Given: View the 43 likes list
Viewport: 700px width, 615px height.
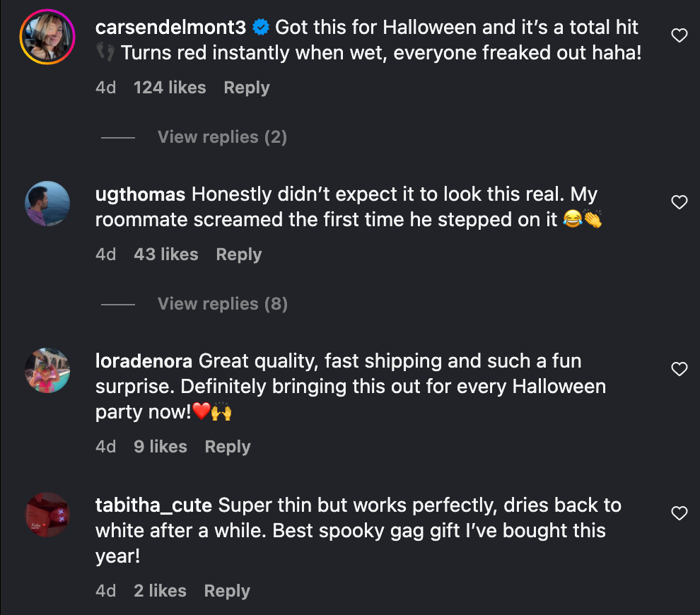Looking at the screenshot, I should coord(166,254).
